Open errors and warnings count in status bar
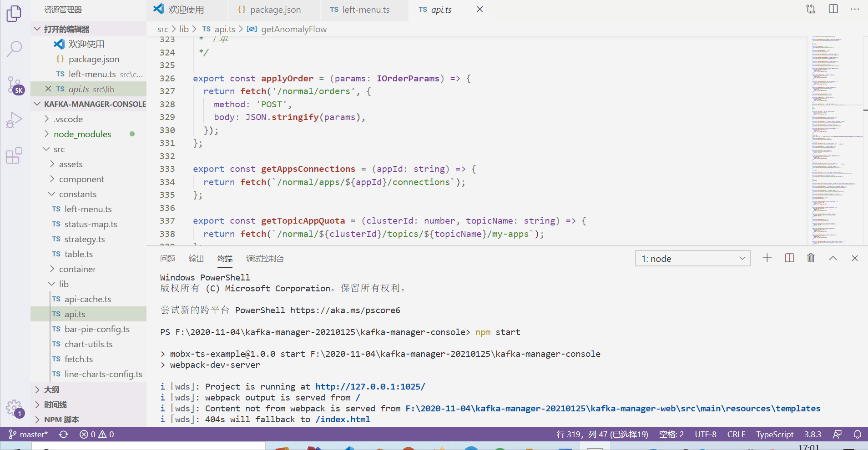This screenshot has height=450, width=868. [97, 435]
